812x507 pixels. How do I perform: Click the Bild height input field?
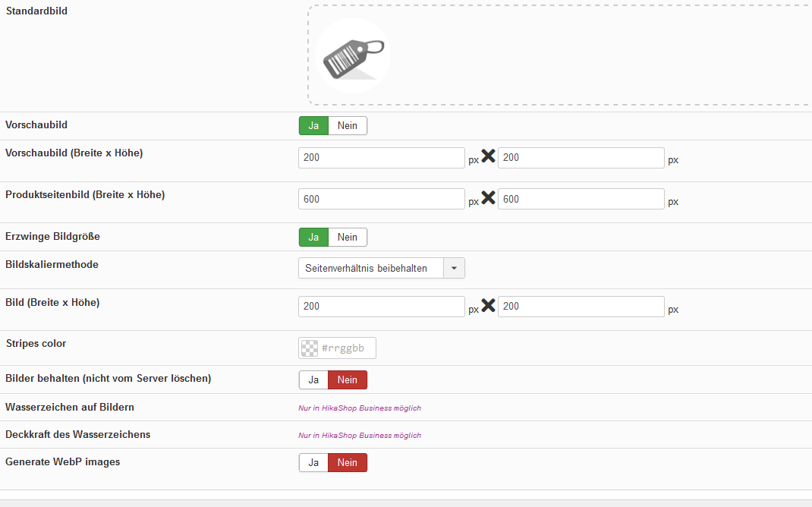pyautogui.click(x=581, y=307)
